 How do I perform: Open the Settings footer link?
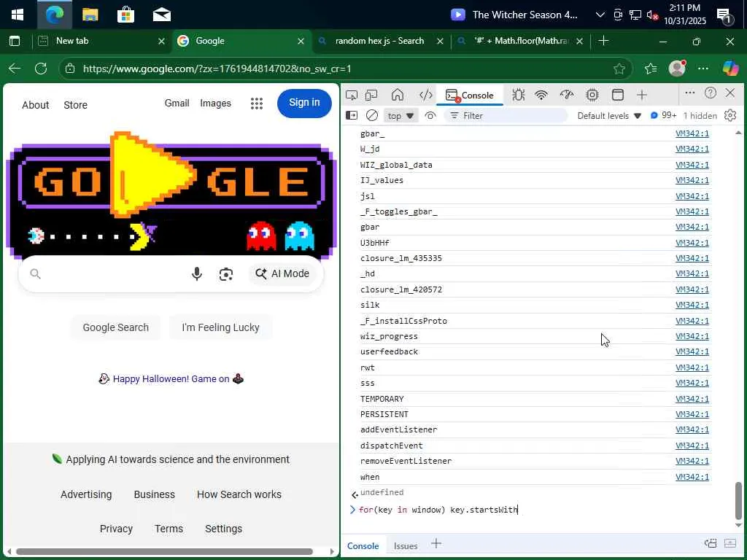(223, 529)
